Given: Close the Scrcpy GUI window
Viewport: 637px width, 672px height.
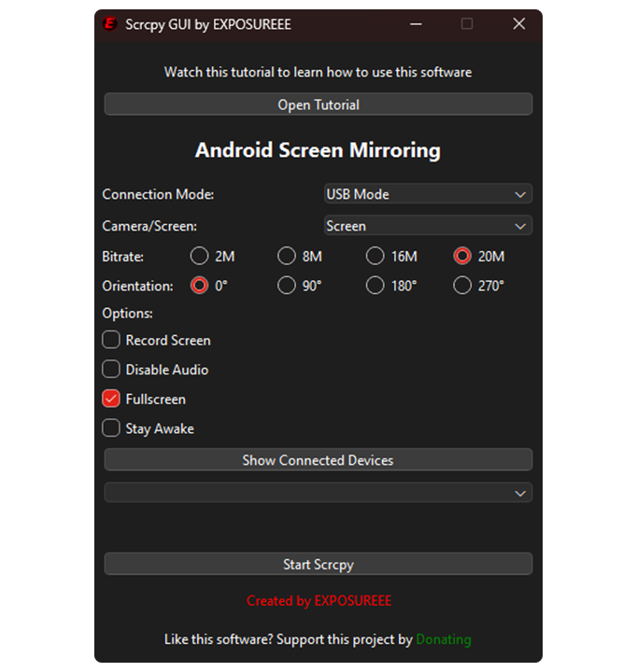Looking at the screenshot, I should [519, 23].
